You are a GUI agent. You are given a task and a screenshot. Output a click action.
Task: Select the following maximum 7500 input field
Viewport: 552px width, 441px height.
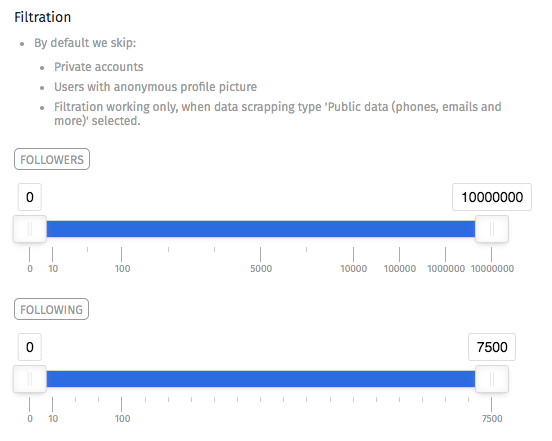point(492,347)
